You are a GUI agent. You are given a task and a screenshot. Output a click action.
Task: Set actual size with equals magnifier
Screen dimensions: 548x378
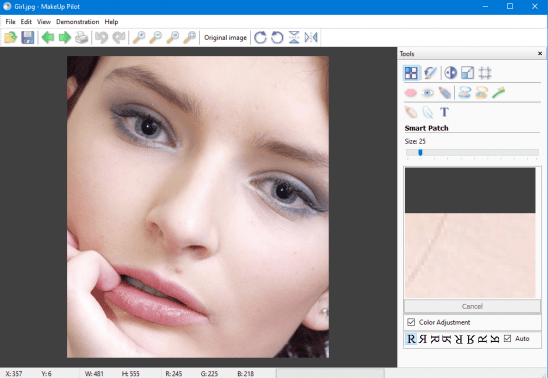(x=173, y=37)
